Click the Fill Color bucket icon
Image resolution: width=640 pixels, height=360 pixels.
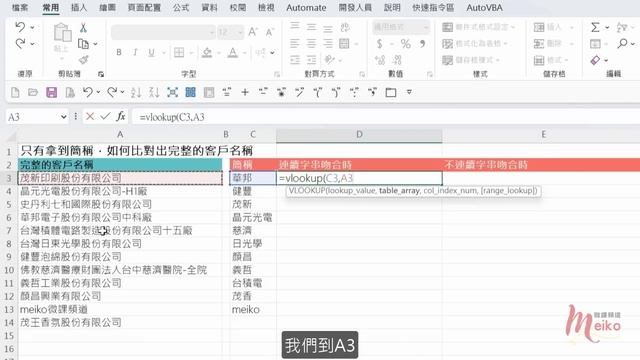(x=207, y=52)
